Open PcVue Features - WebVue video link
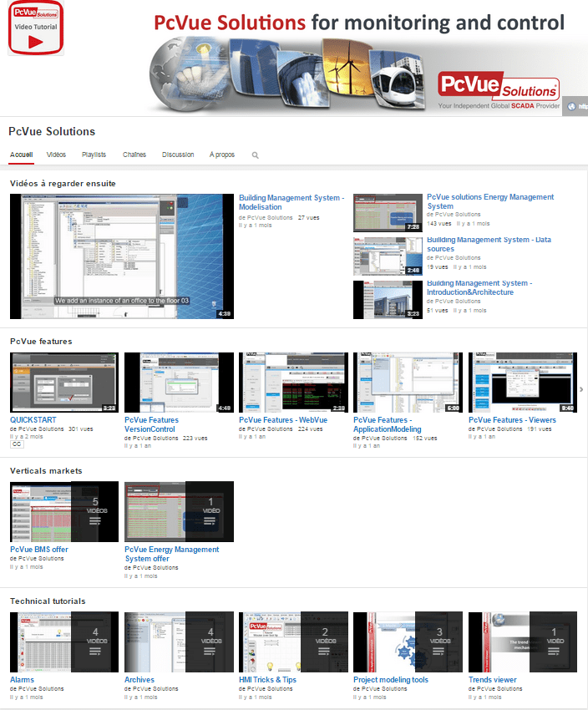588x710 pixels. point(283,420)
